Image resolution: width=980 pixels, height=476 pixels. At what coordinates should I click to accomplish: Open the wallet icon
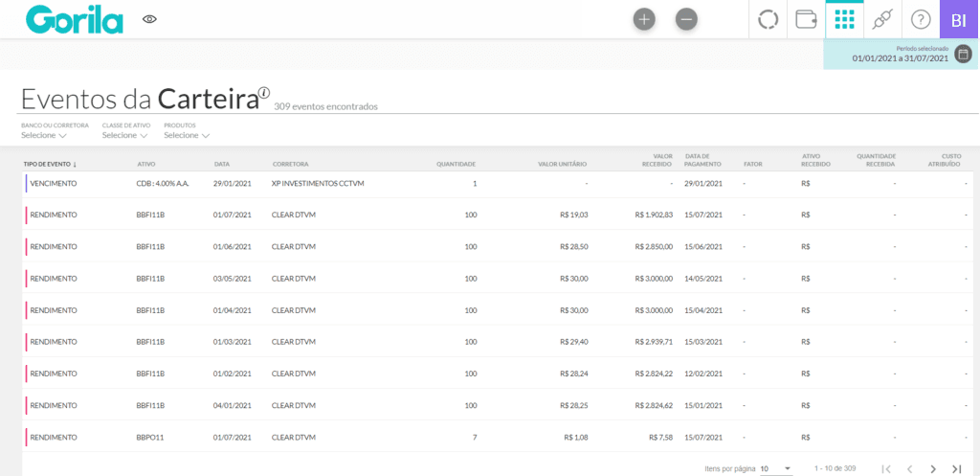click(806, 19)
